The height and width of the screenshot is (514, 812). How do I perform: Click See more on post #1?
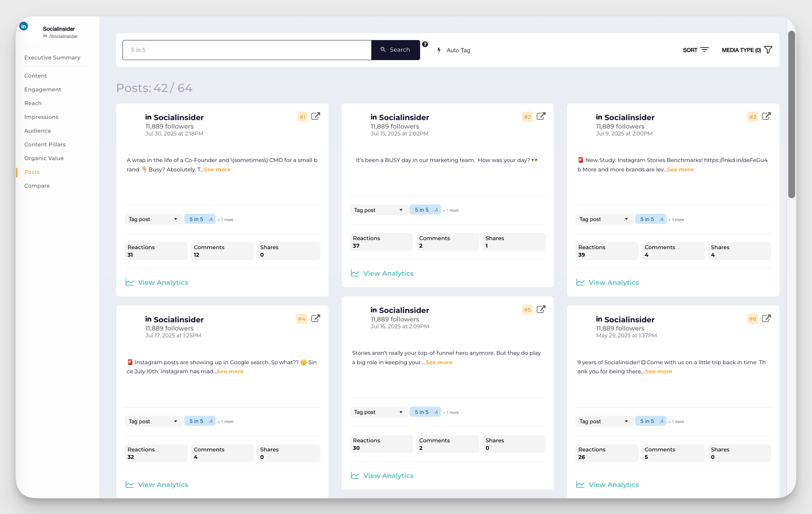217,170
